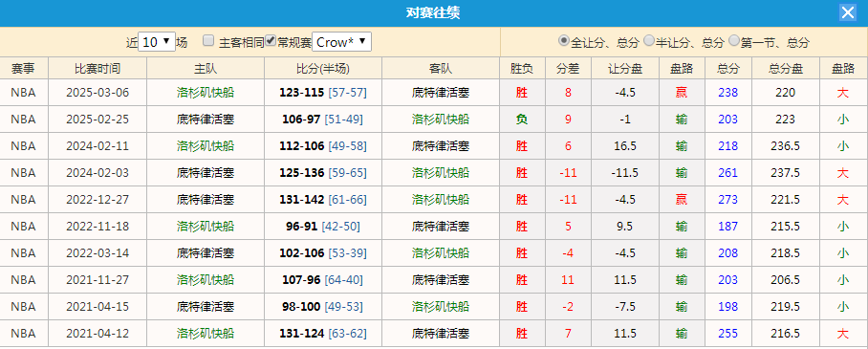Click away team 洛杉矶快船 in 2021-04-15 row
The image size is (868, 349).
coord(441,306)
